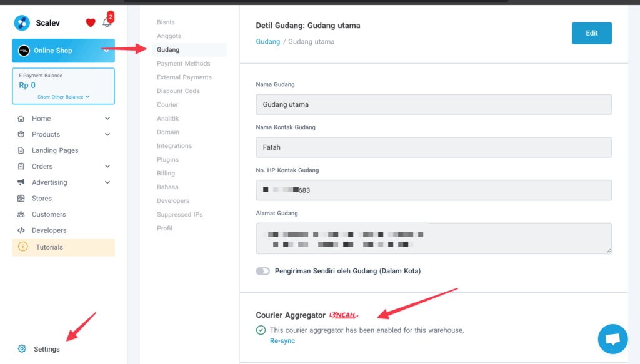Expand Show Other Balance
The height and width of the screenshot is (364, 640).
pyautogui.click(x=63, y=97)
